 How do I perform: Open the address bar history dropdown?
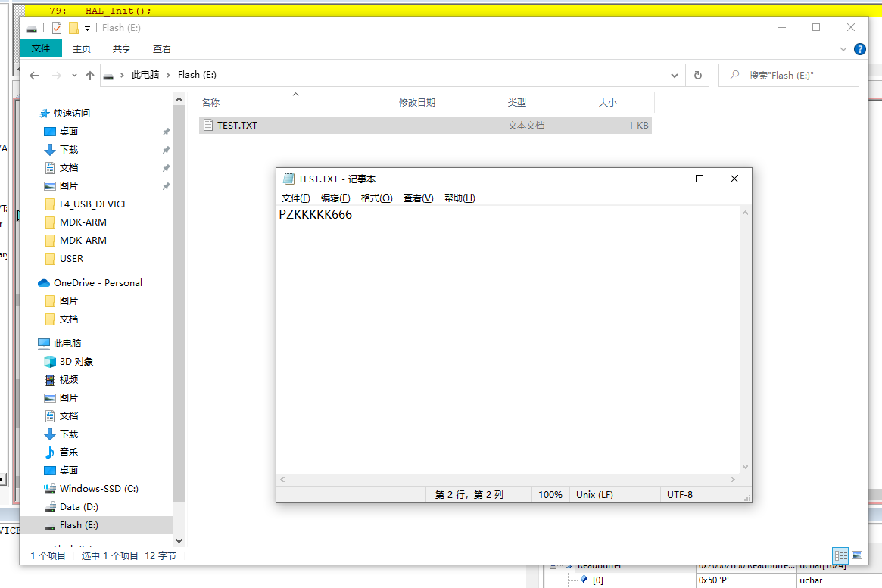click(674, 76)
